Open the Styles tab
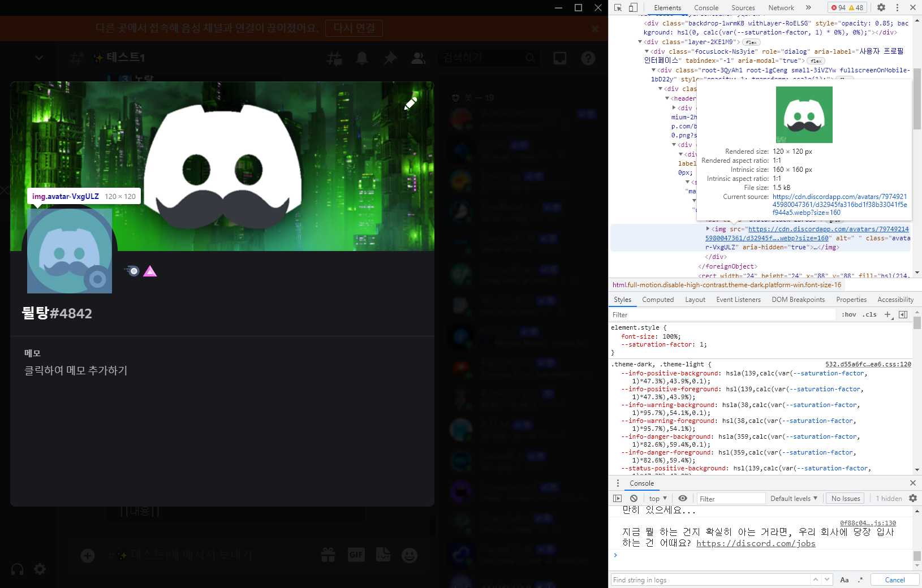Image resolution: width=922 pixels, height=588 pixels. [x=622, y=300]
